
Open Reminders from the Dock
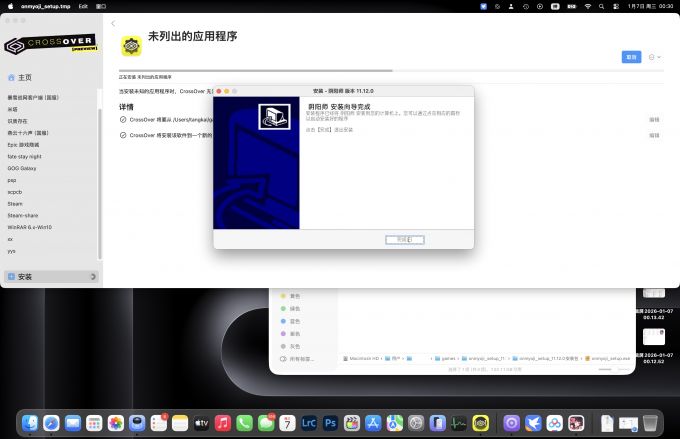[x=159, y=423]
